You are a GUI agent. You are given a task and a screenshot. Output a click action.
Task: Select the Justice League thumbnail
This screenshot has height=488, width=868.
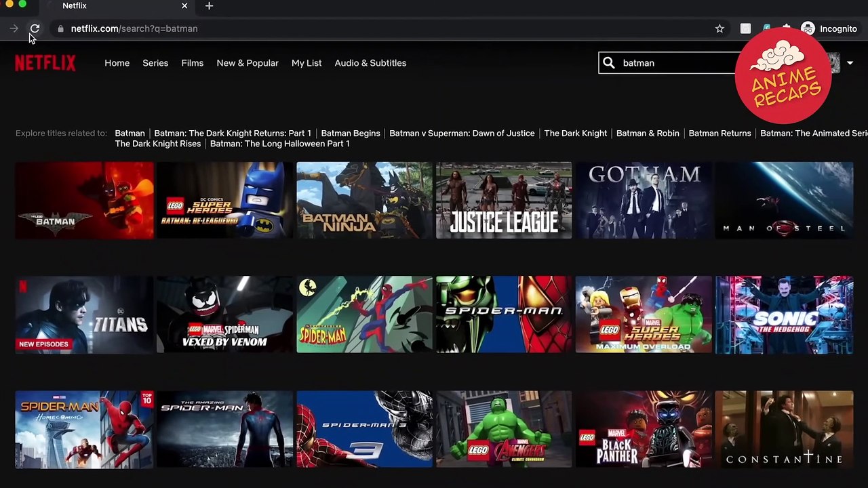coord(504,200)
